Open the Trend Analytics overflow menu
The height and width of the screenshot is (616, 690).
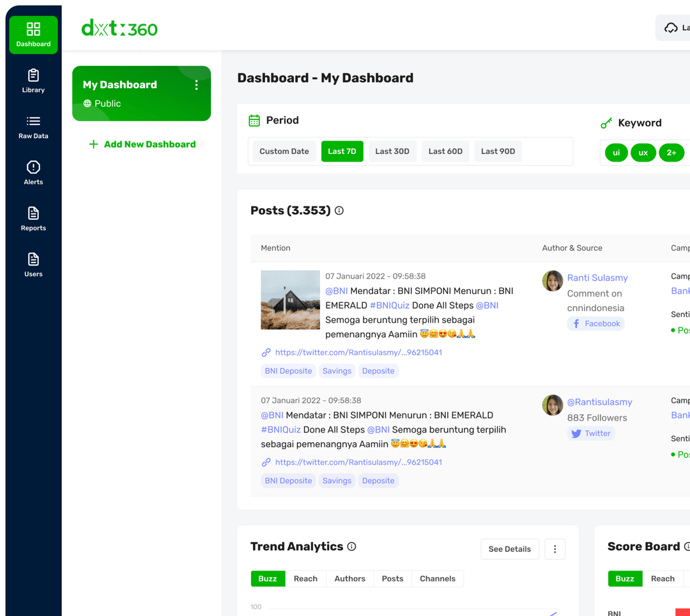click(555, 549)
